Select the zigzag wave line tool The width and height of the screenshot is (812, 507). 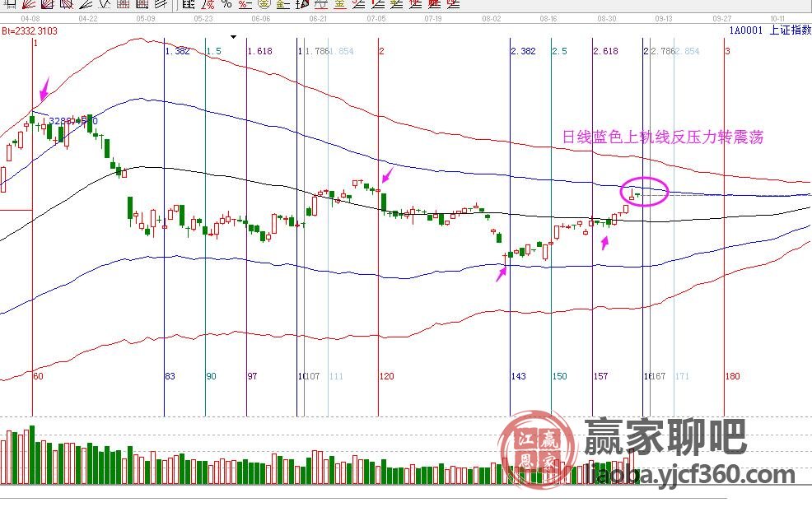105,4
